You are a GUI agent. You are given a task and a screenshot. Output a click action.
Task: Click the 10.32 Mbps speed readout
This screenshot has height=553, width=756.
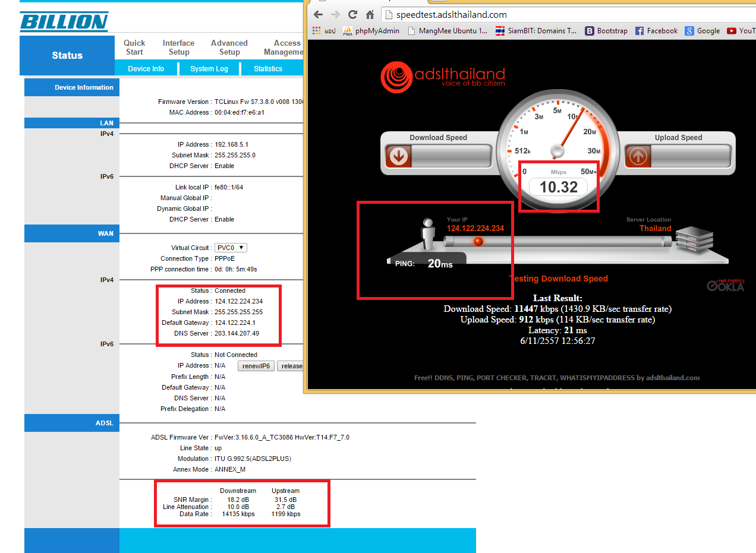tap(558, 187)
